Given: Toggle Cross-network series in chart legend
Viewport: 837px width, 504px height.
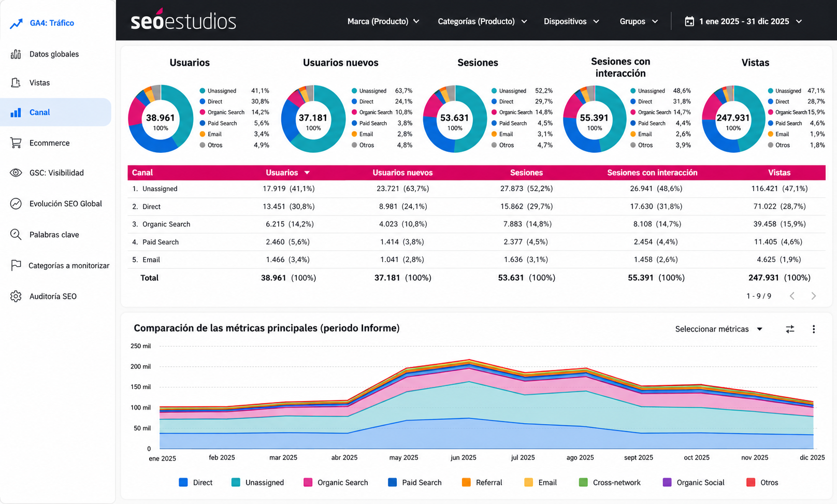Looking at the screenshot, I should (610, 482).
